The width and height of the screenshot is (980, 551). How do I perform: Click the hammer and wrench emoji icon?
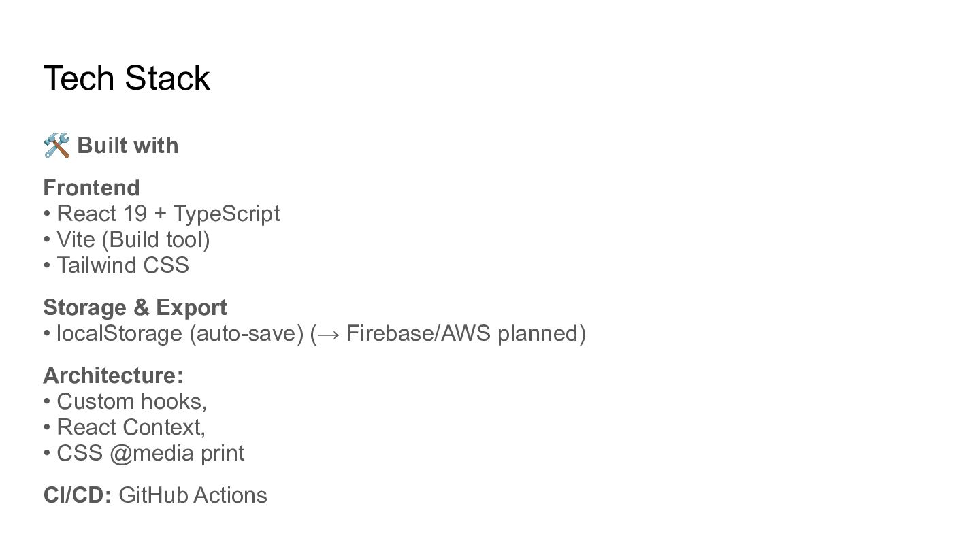[x=56, y=146]
